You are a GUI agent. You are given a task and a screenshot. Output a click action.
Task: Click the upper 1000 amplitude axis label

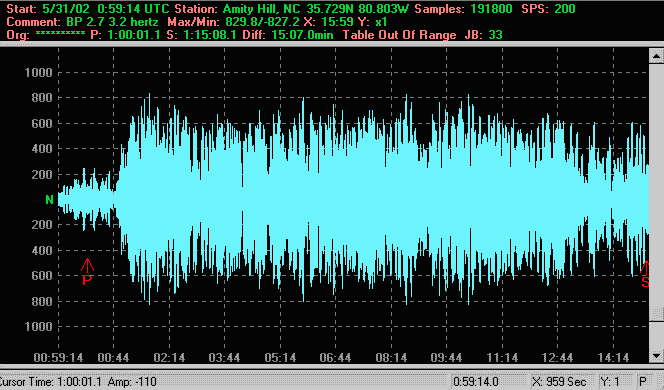point(39,73)
